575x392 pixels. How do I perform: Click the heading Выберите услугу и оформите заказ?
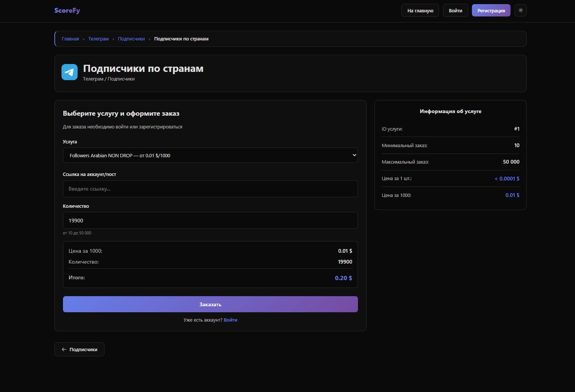[121, 113]
